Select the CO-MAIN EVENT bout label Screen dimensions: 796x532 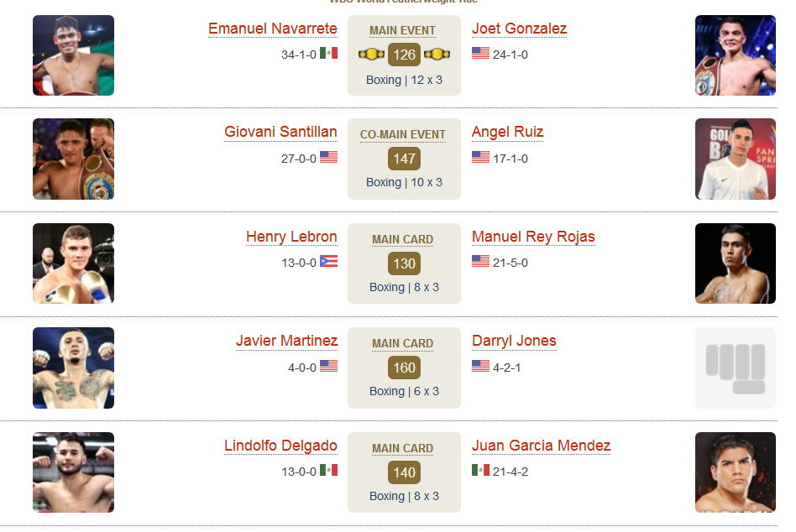coord(402,135)
